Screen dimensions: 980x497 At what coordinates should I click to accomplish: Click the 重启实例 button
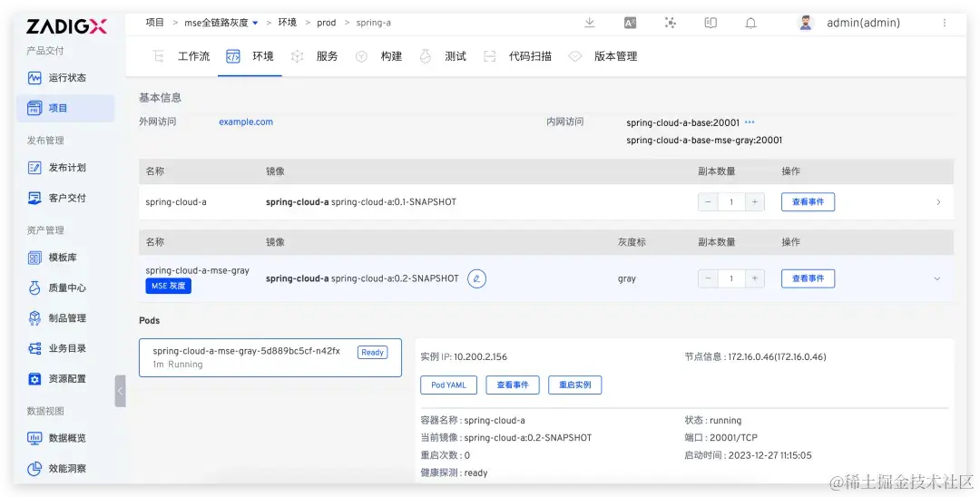click(575, 385)
